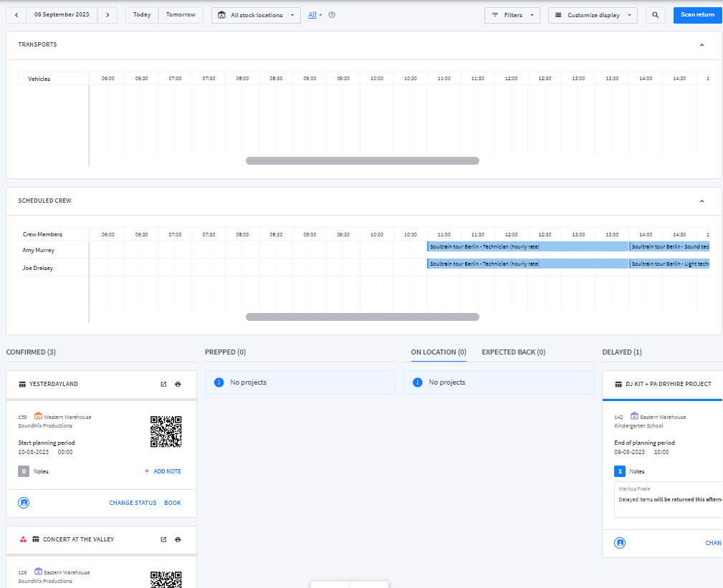Screen dimensions: 723x588
Task: Click Concert at the Valley project type icon
Action: click(36, 539)
